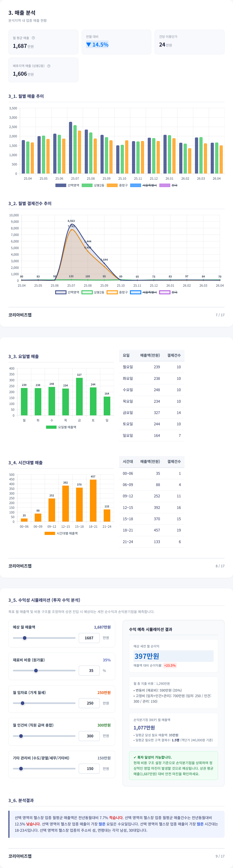This screenshot has width=233, height=868.
Task: Click the 2,644 data label in the 결제건수 chart
Action: [x=104, y=260]
